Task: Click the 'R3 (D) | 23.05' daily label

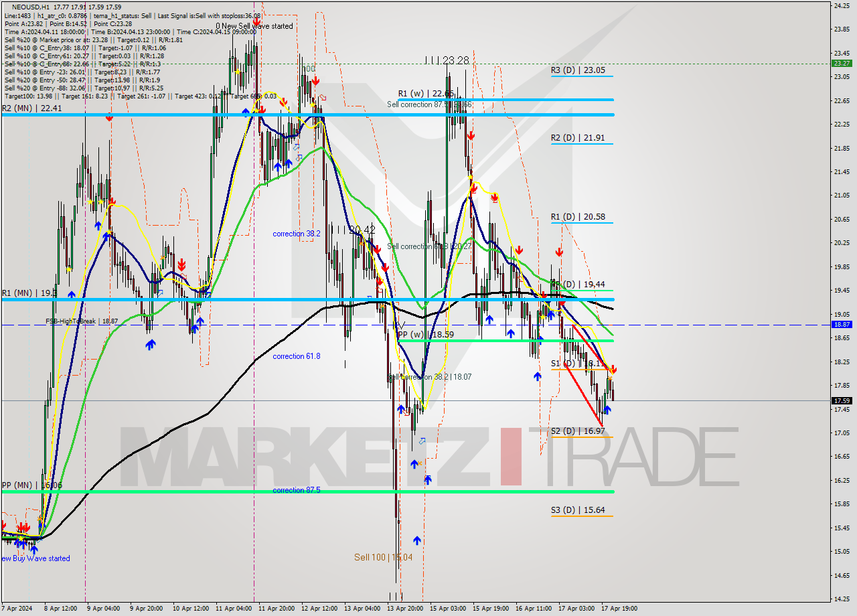Action: click(578, 70)
